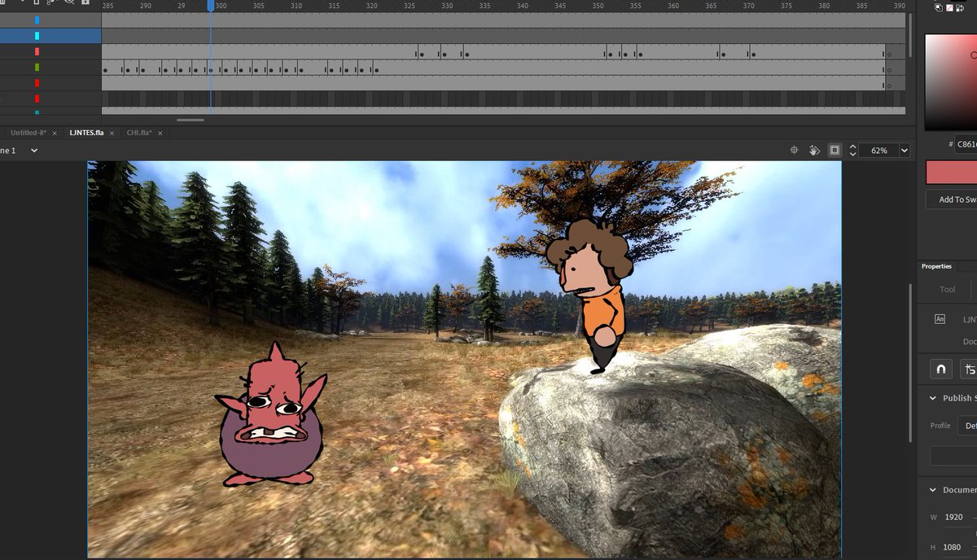Click the magnet snapping icon button
The image size is (977, 560).
[940, 370]
